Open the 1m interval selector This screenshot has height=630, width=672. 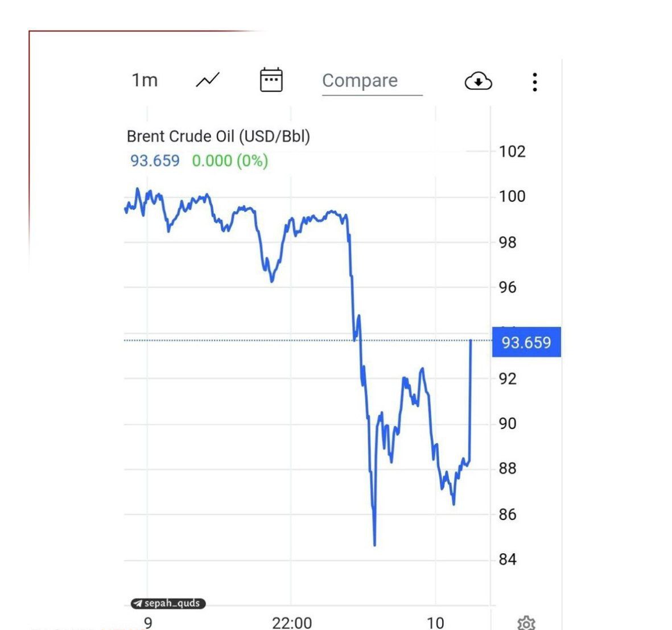145,80
